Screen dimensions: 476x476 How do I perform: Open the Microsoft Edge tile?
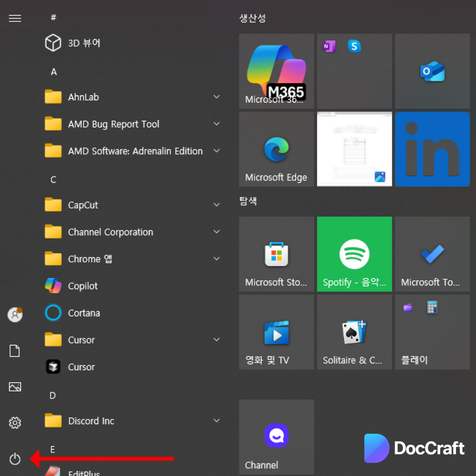[276, 149]
